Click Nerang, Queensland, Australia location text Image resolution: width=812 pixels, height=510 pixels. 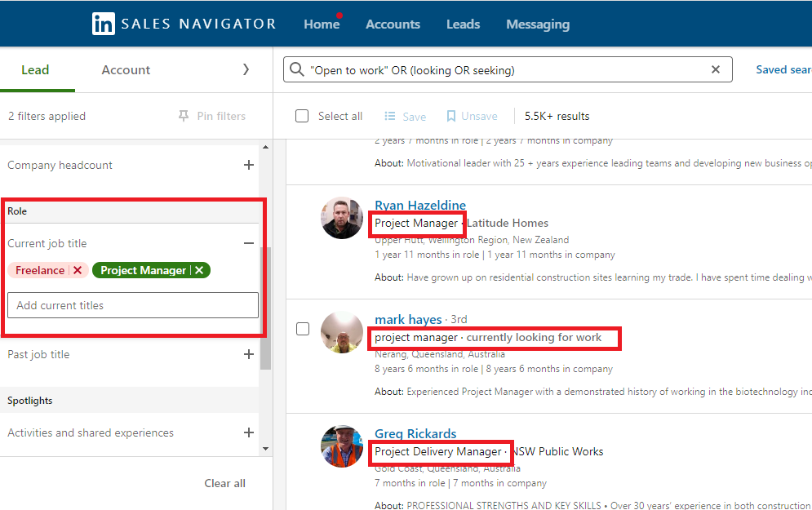tap(440, 354)
